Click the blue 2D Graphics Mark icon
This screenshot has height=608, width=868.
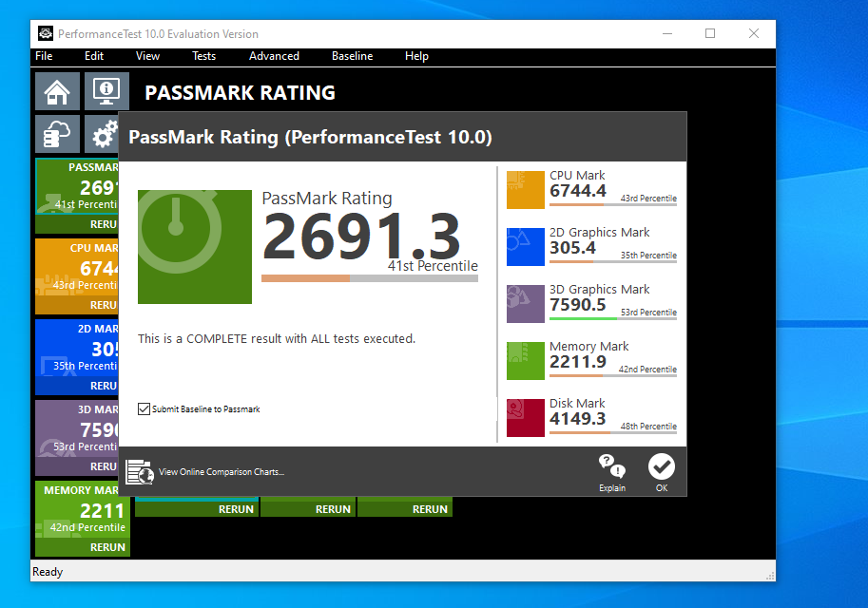click(x=526, y=247)
